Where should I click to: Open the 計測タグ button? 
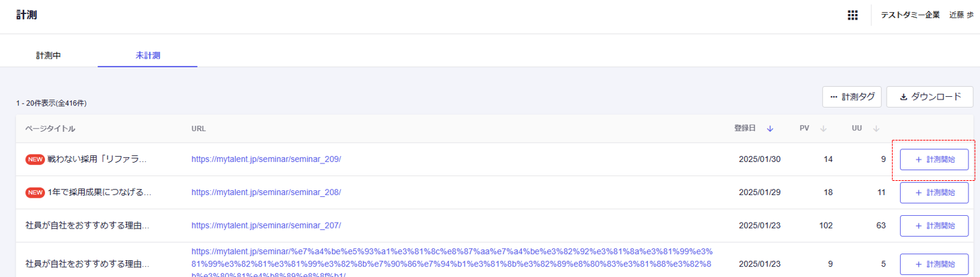coord(852,97)
